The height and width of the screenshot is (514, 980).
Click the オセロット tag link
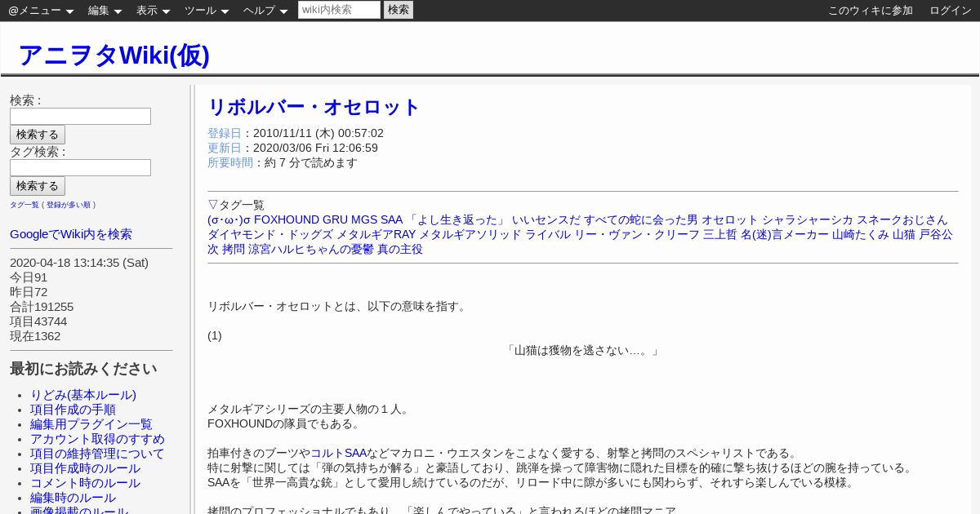pyautogui.click(x=730, y=220)
